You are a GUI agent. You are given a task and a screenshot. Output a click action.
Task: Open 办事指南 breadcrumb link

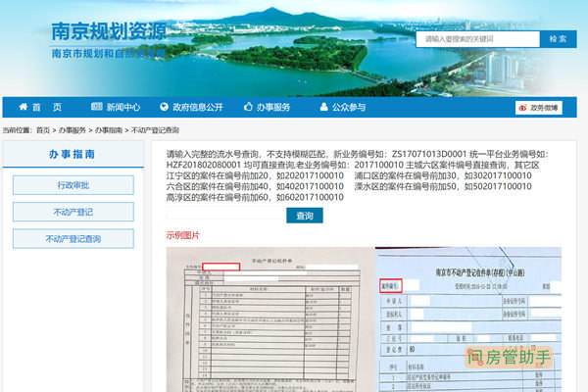(x=110, y=129)
